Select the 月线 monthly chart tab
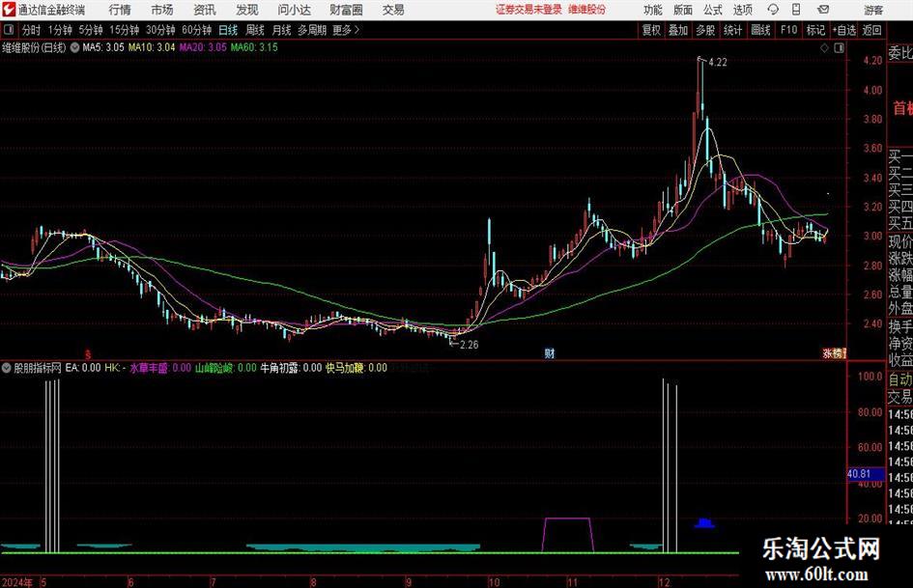The image size is (913, 588). (x=281, y=30)
